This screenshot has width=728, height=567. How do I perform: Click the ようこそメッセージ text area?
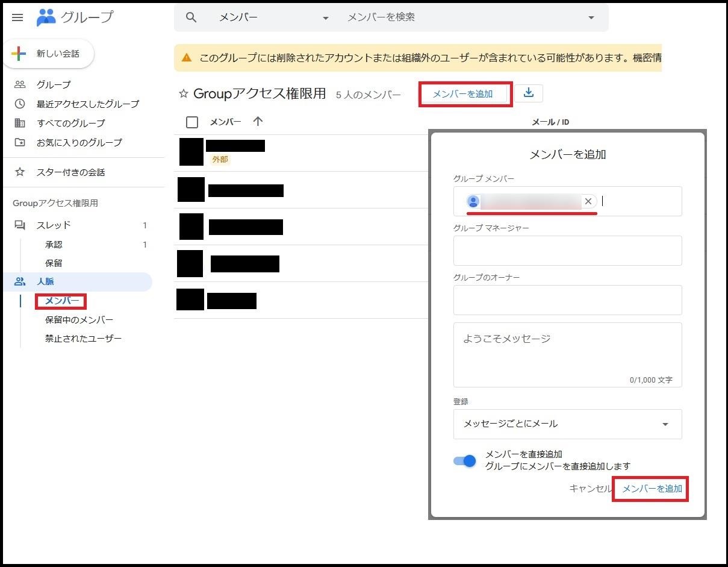tap(567, 354)
